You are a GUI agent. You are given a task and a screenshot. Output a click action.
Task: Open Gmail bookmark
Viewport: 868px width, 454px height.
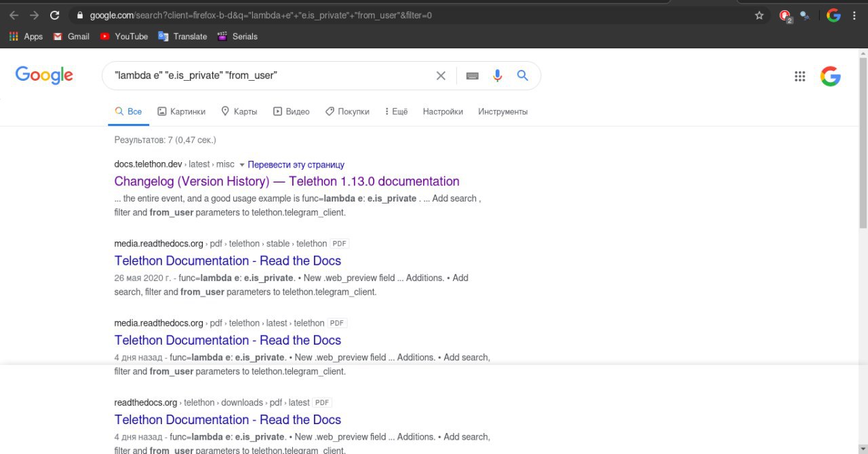click(71, 37)
